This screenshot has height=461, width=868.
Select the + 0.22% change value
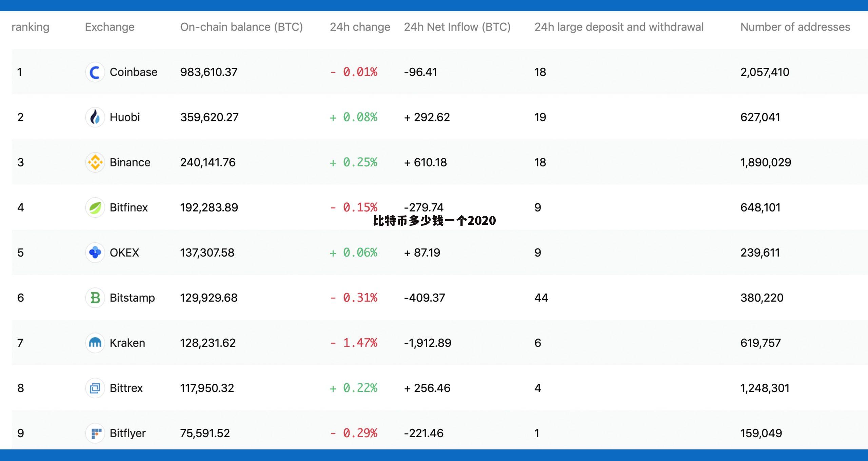coord(354,388)
